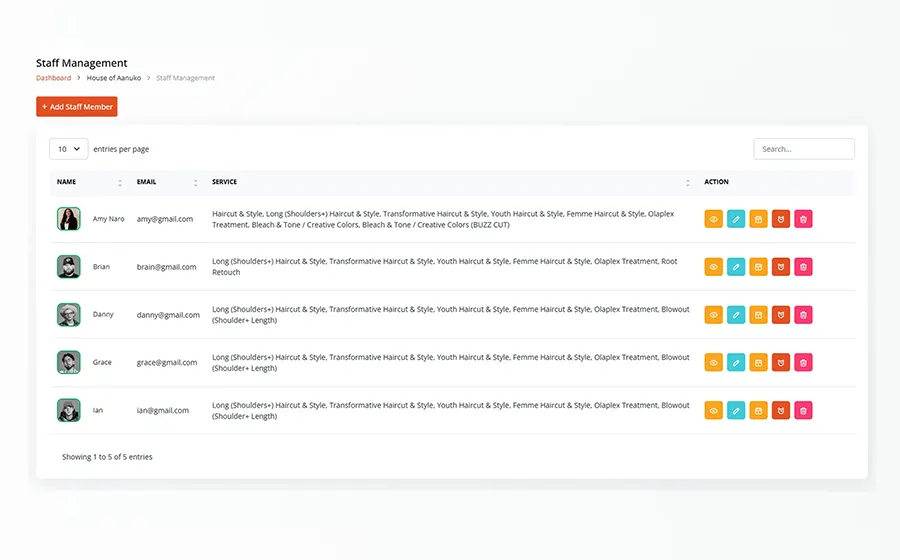
Task: Open the calendar icon in Ian's row
Action: (758, 410)
